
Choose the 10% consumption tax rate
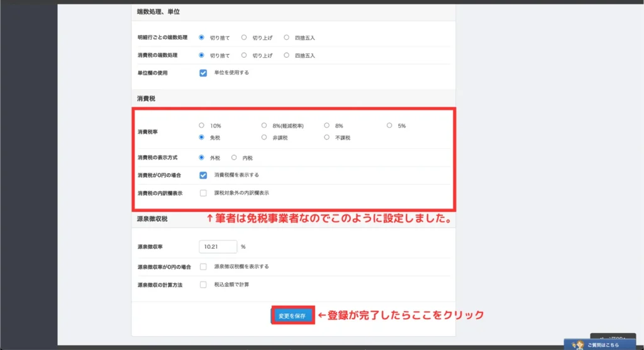[202, 126]
